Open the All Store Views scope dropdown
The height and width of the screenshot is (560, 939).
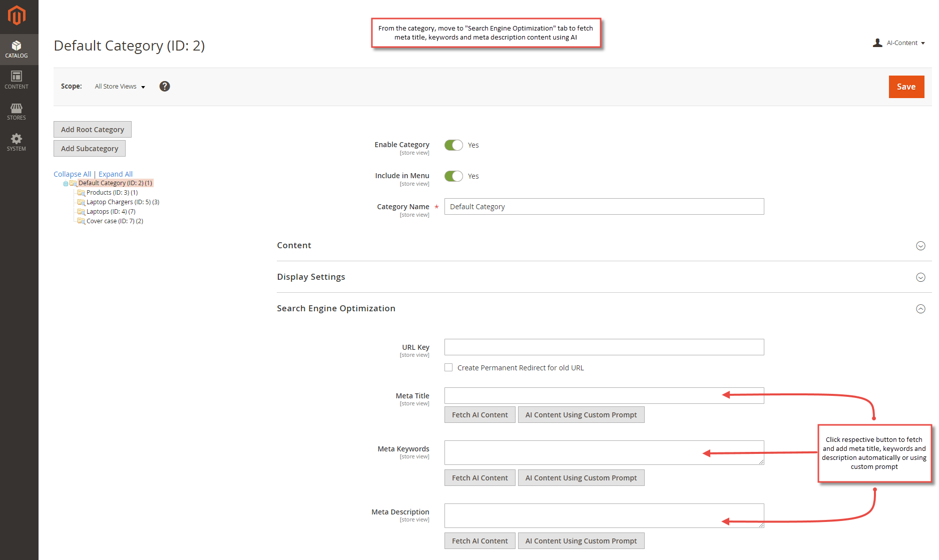click(119, 86)
